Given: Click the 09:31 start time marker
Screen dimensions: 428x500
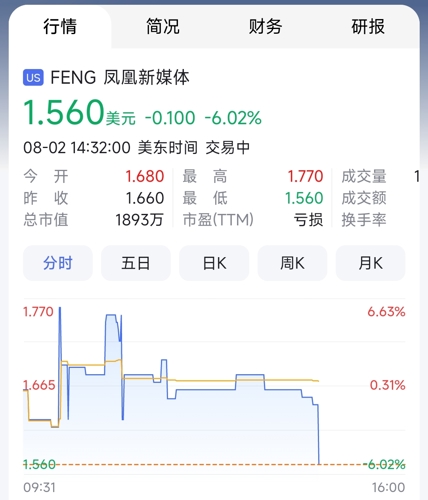Looking at the screenshot, I should 39,487.
